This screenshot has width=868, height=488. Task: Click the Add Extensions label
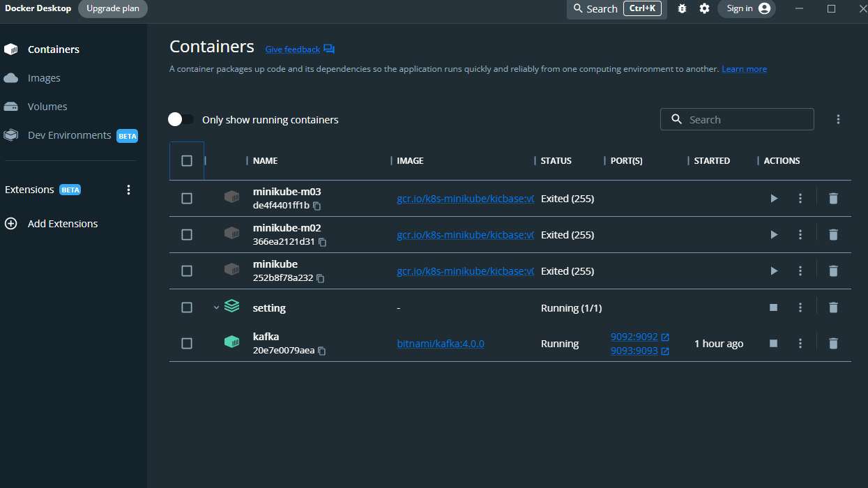pyautogui.click(x=63, y=224)
